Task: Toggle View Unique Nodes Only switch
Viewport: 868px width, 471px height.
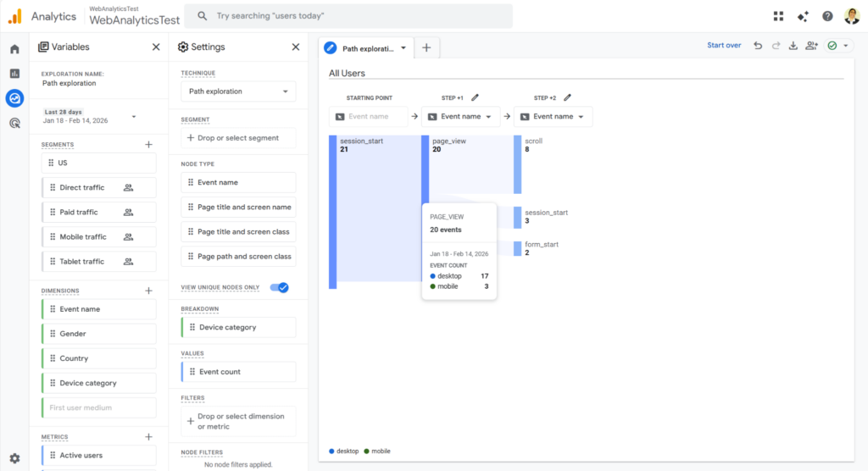Action: point(279,287)
